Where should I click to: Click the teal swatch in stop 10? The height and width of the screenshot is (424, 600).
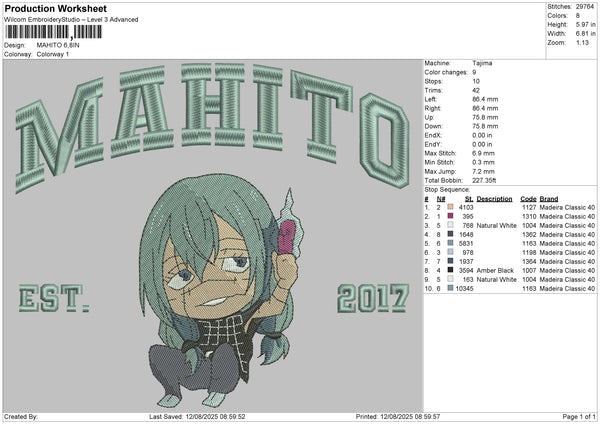click(453, 288)
